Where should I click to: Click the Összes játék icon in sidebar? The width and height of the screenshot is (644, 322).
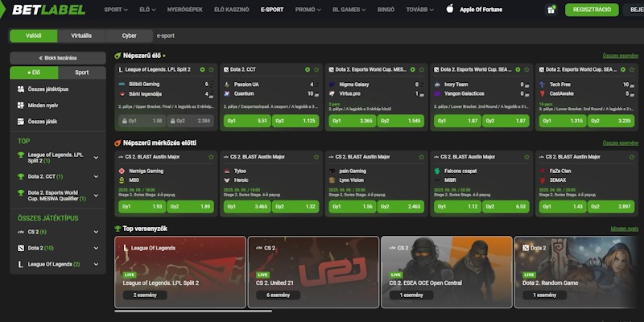click(21, 122)
